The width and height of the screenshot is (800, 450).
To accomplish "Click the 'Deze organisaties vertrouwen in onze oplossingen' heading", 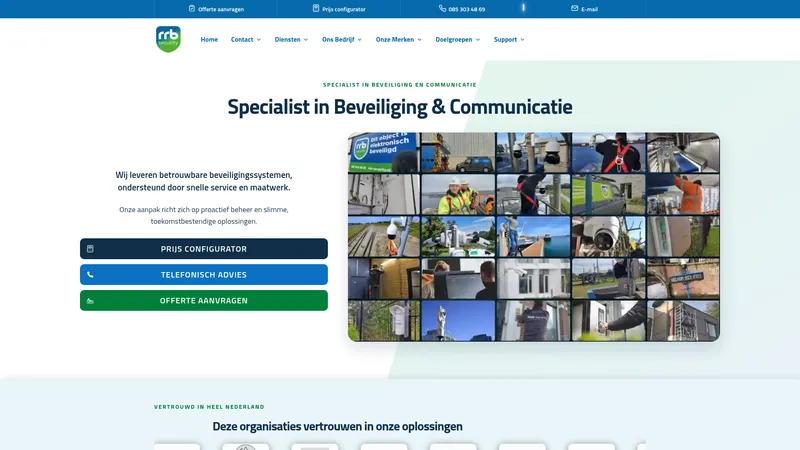I will tap(338, 426).
